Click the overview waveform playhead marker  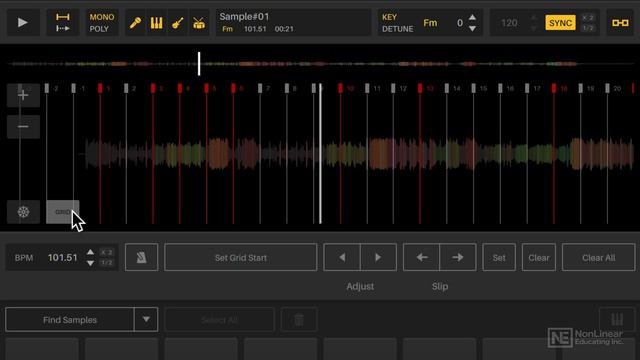point(199,64)
